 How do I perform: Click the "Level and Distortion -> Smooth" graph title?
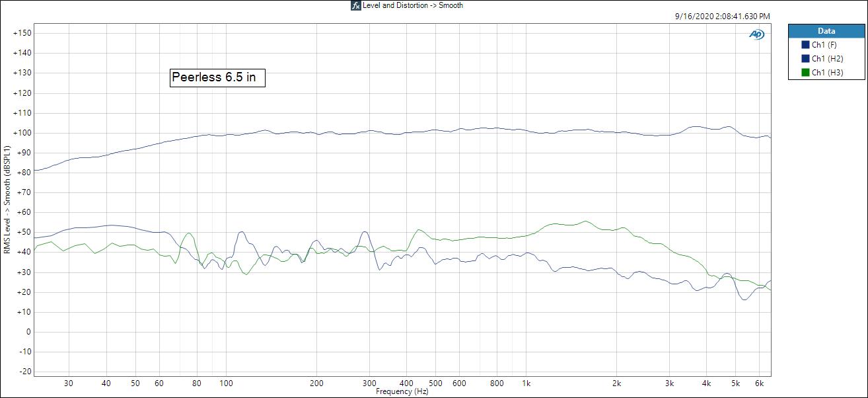(413, 5)
